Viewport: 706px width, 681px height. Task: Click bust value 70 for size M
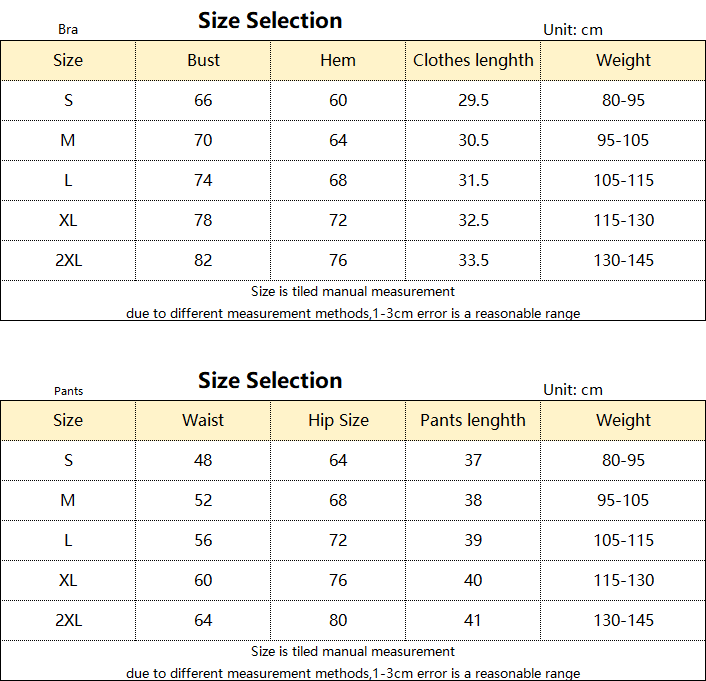[203, 140]
